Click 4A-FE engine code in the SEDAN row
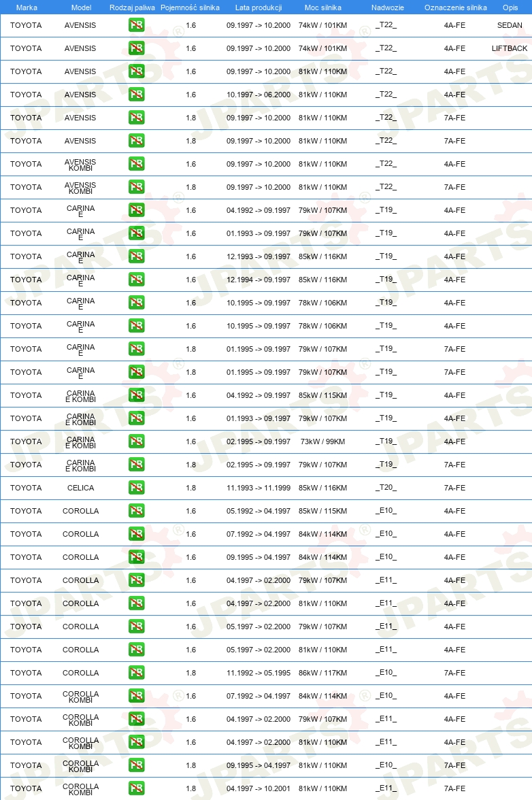This screenshot has width=532, height=800. point(454,25)
